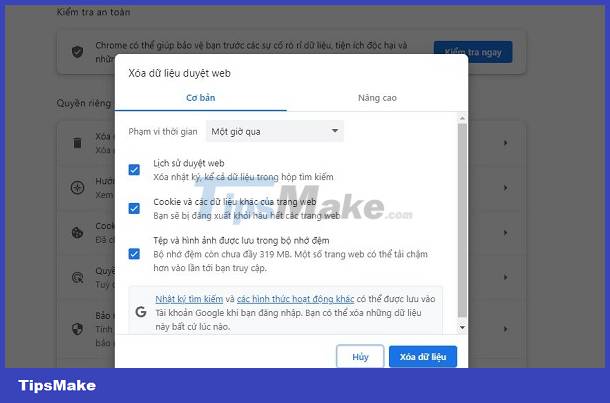Click the Xóa dữ liệu duyệt web title
This screenshot has width=610, height=403.
tap(179, 73)
